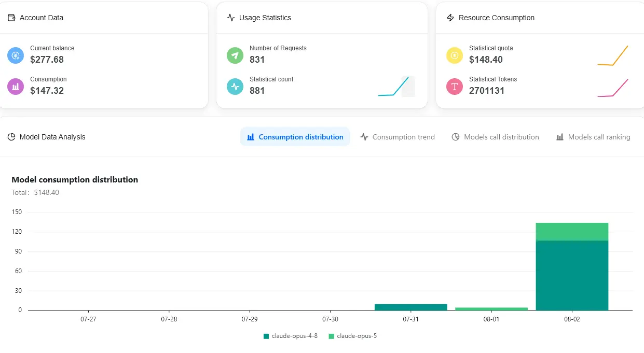Viewport: 644px width, 353px height.
Task: Click the pink Statistical Tokens icon
Action: pos(455,87)
